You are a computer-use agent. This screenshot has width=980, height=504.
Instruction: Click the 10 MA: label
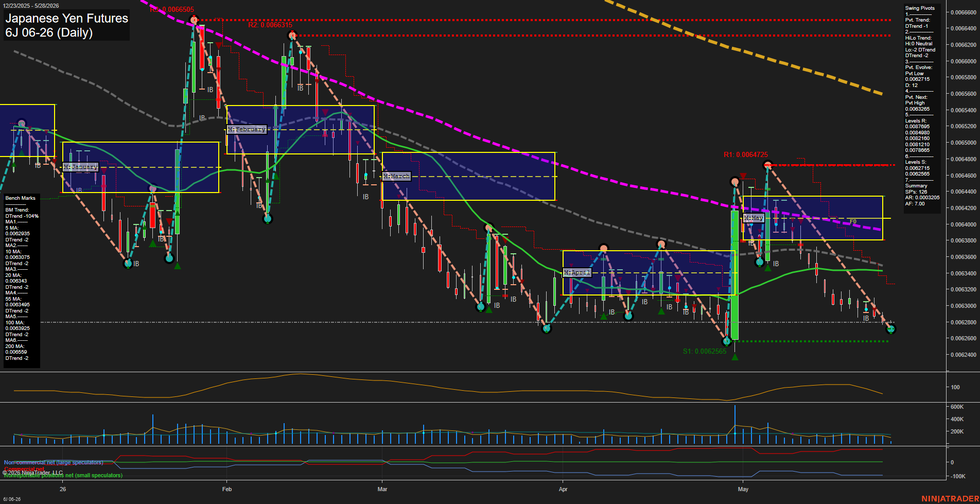click(x=13, y=252)
